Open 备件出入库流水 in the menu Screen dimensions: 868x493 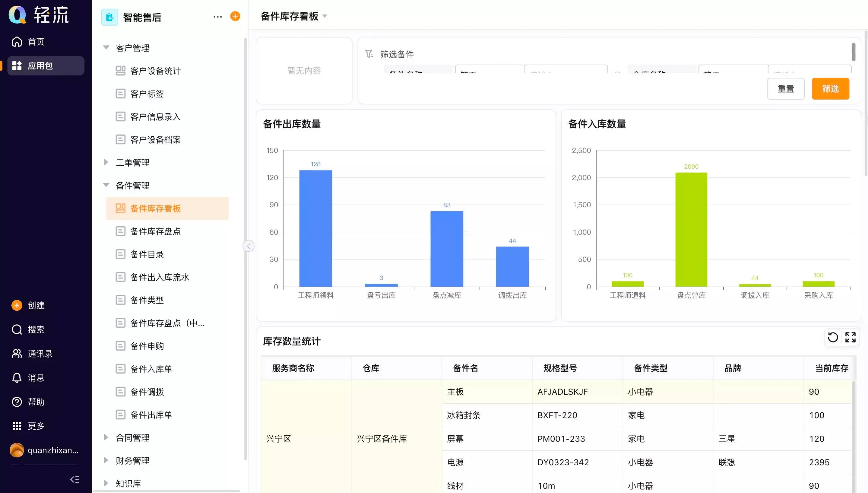(159, 277)
